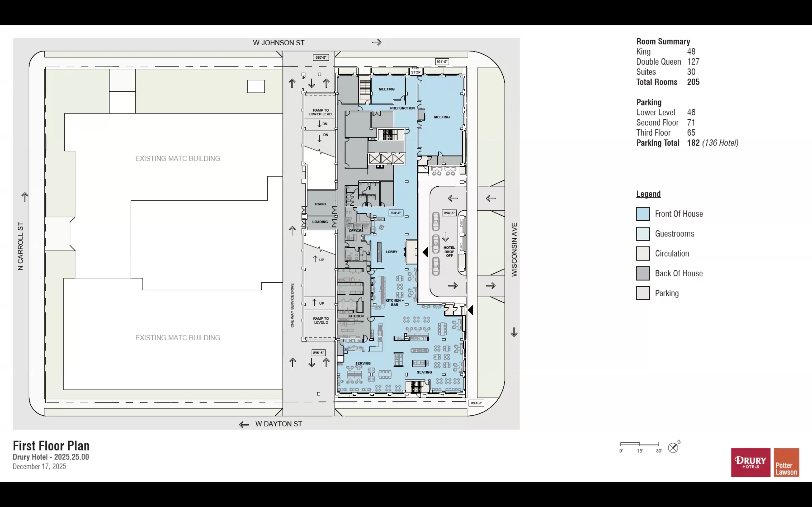Click the Front Of House legend swatch
This screenshot has height=507, width=812.
(x=643, y=214)
